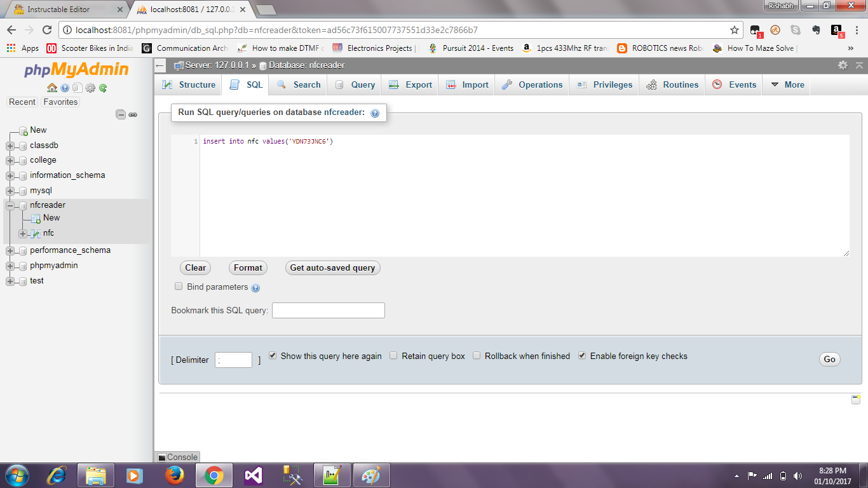Open phpMyAdmin documentation page icon in sidebar
The width and height of the screenshot is (868, 488).
tap(78, 88)
